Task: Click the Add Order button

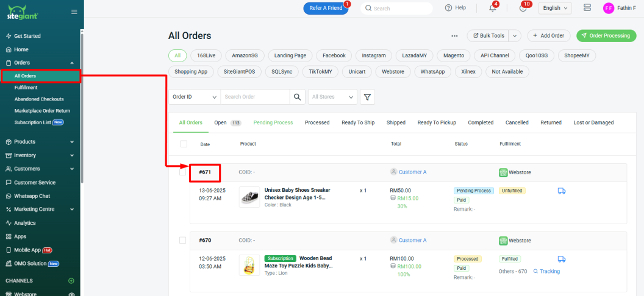Action: pos(548,36)
